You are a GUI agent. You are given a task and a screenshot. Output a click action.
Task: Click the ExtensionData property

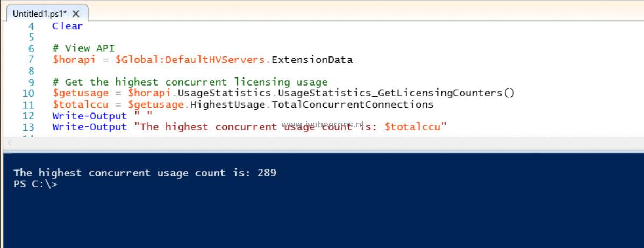(x=312, y=60)
